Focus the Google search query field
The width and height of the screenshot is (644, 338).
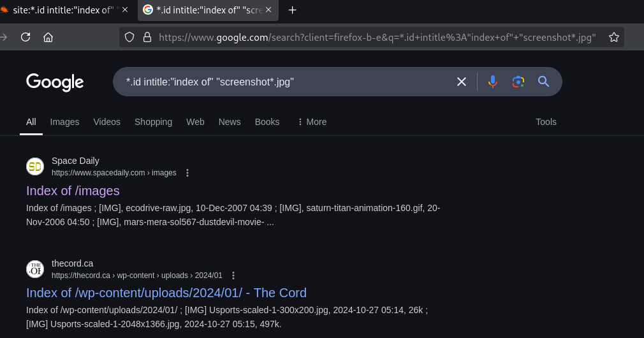click(x=283, y=82)
